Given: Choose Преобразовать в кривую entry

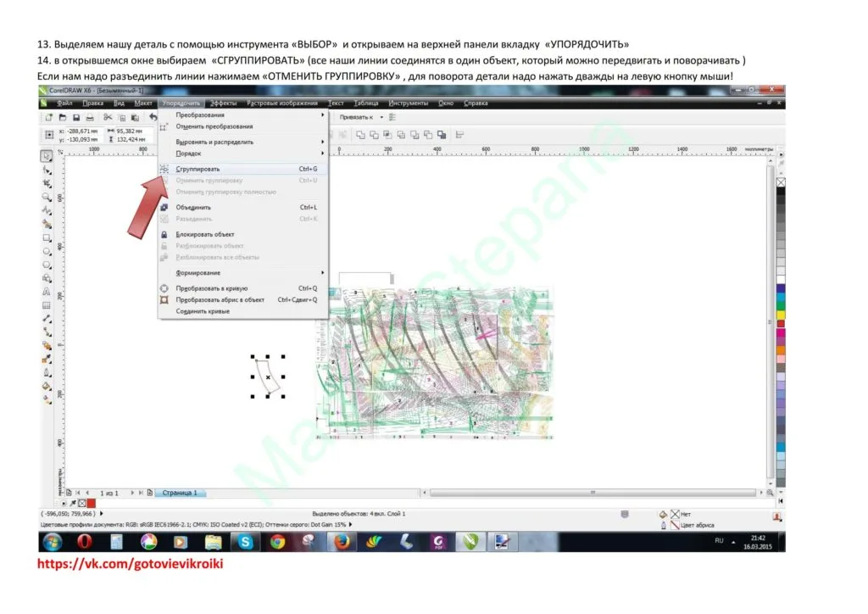Looking at the screenshot, I should click(x=243, y=288).
